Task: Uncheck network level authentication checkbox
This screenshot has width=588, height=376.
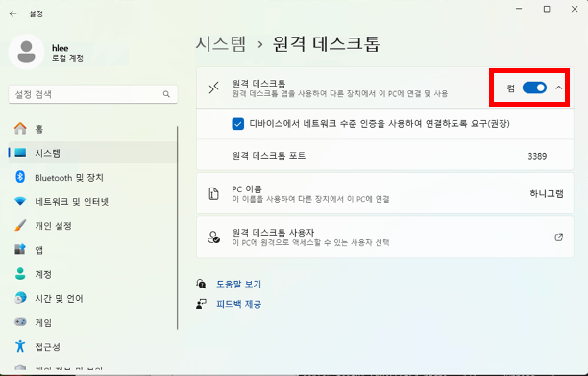Action: [237, 124]
